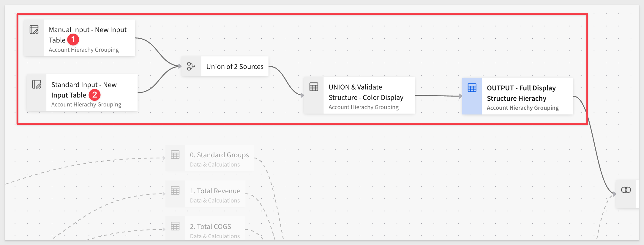Click the Manual Input table edit icon
The image size is (644, 245).
pos(34,30)
